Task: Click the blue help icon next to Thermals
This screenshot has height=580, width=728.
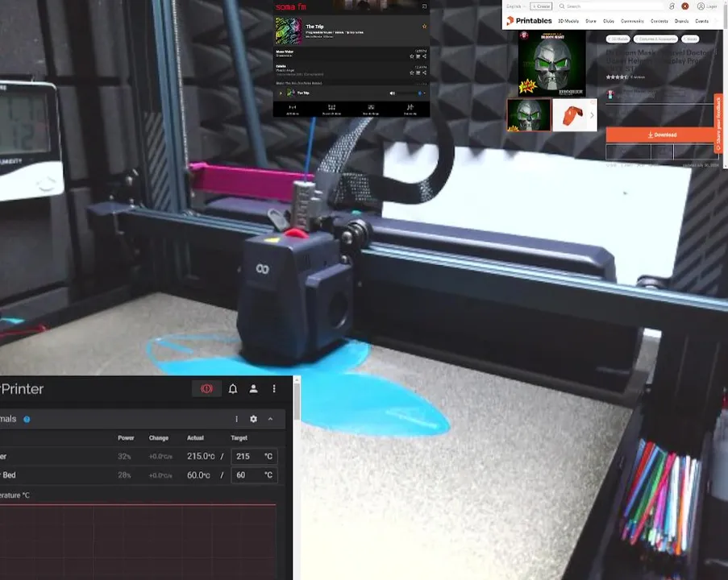Action: tap(27, 420)
